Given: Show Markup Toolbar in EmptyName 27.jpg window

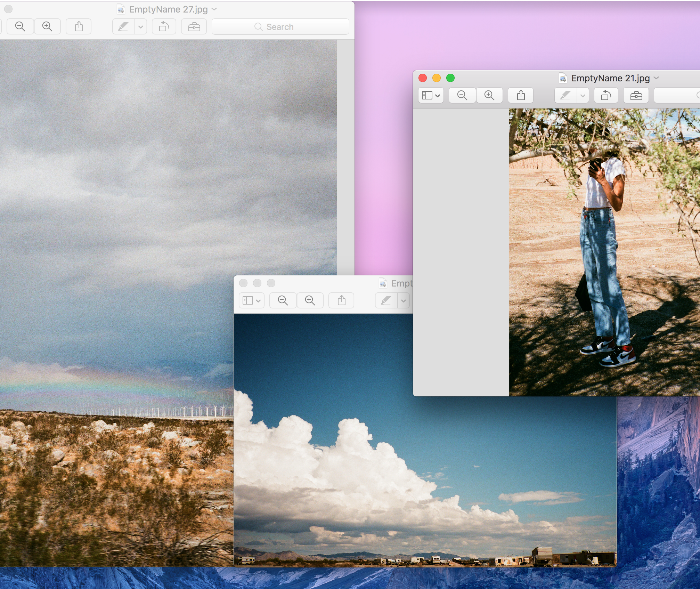Looking at the screenshot, I should click(194, 27).
